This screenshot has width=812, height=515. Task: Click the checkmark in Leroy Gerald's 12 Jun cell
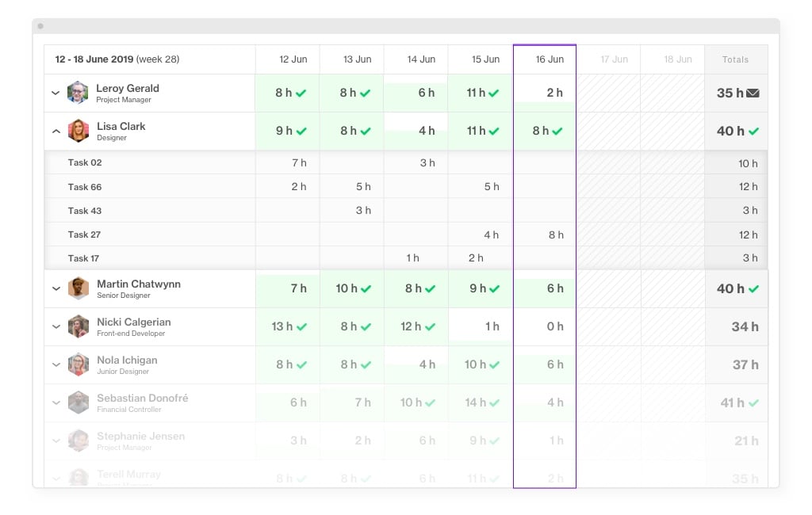pyautogui.click(x=301, y=93)
